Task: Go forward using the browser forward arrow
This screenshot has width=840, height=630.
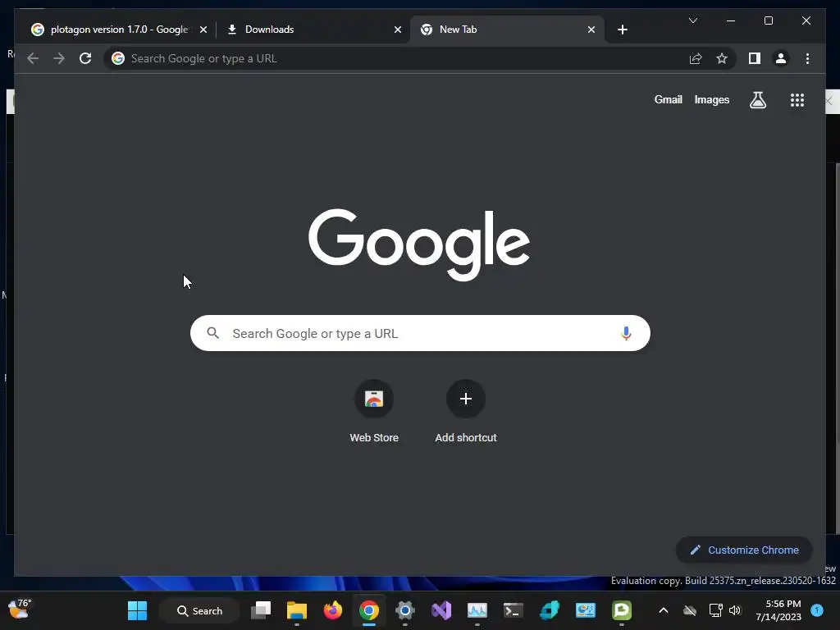Action: pos(59,58)
